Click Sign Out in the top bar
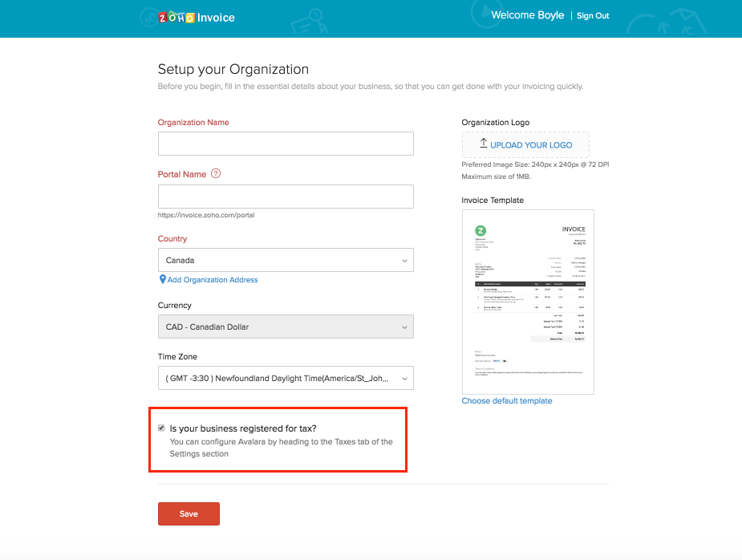 593,15
